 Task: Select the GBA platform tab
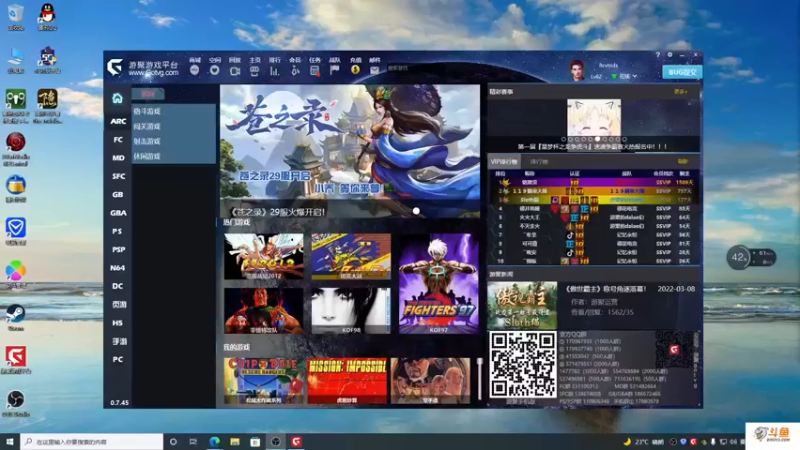point(118,213)
